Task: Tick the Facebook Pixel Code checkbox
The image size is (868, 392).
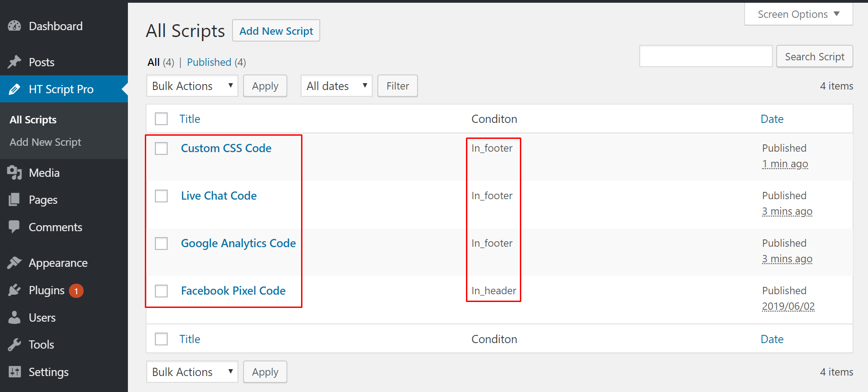Action: click(161, 291)
